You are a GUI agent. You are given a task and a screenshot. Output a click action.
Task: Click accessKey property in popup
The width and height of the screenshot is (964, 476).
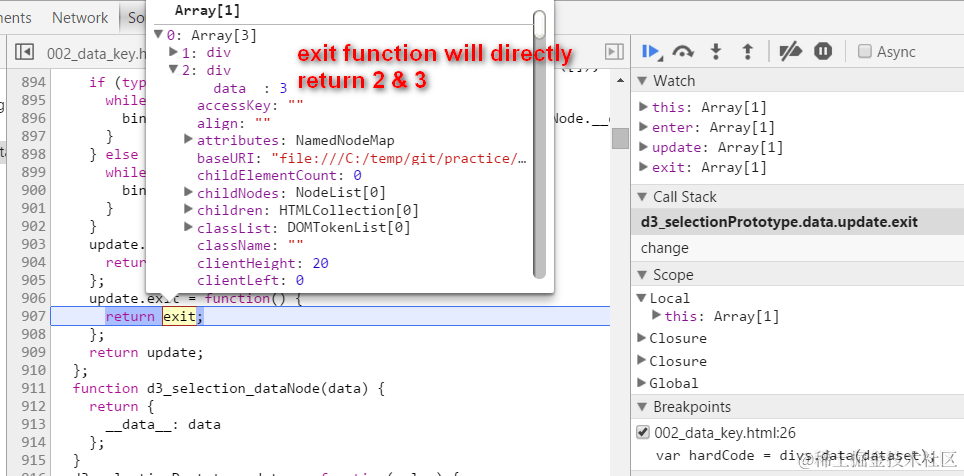pyautogui.click(x=250, y=105)
